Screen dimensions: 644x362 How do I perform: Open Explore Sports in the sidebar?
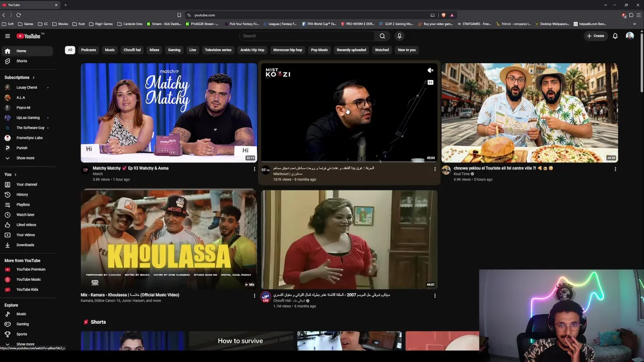(x=27, y=334)
